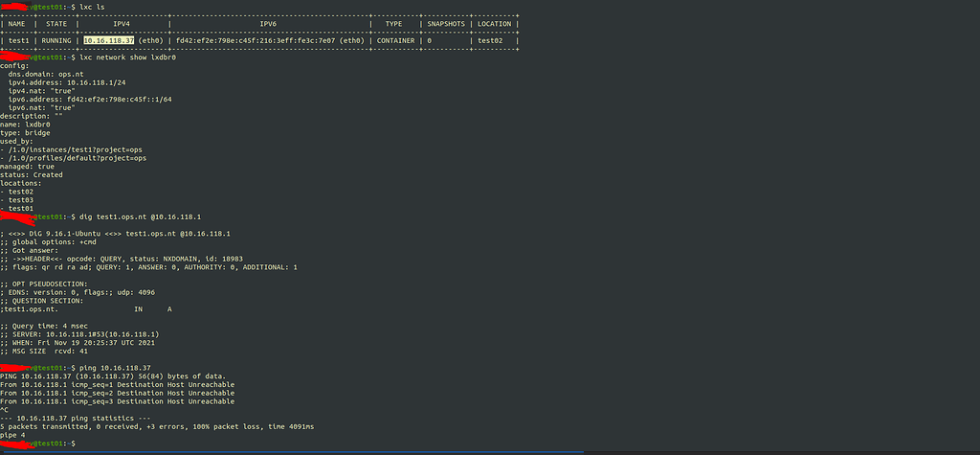The width and height of the screenshot is (980, 455).
Task: Select 'SERVER: 10.16.118.1#53' line
Action: coord(79,335)
